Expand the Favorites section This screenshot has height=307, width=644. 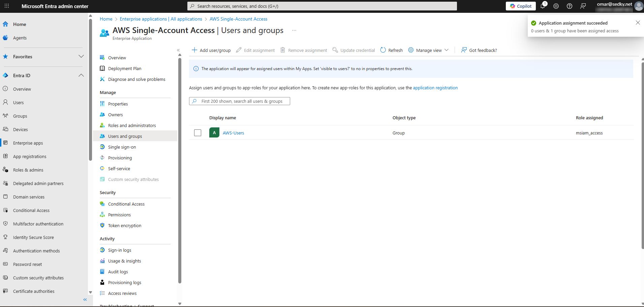pyautogui.click(x=81, y=56)
